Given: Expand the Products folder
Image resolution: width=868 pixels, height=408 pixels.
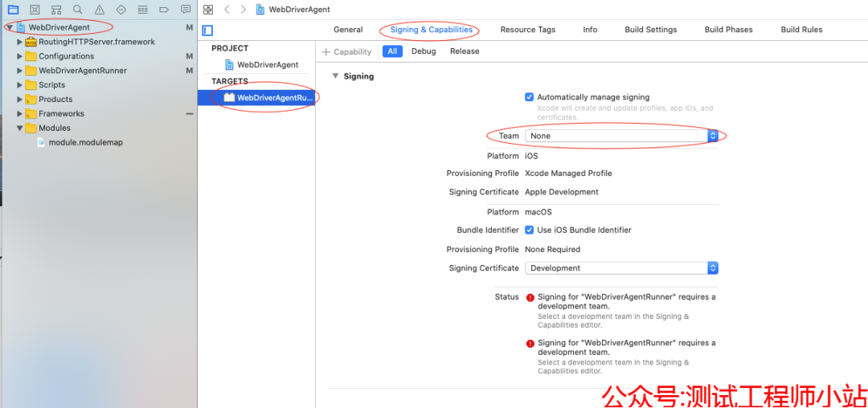Looking at the screenshot, I should click(x=20, y=100).
